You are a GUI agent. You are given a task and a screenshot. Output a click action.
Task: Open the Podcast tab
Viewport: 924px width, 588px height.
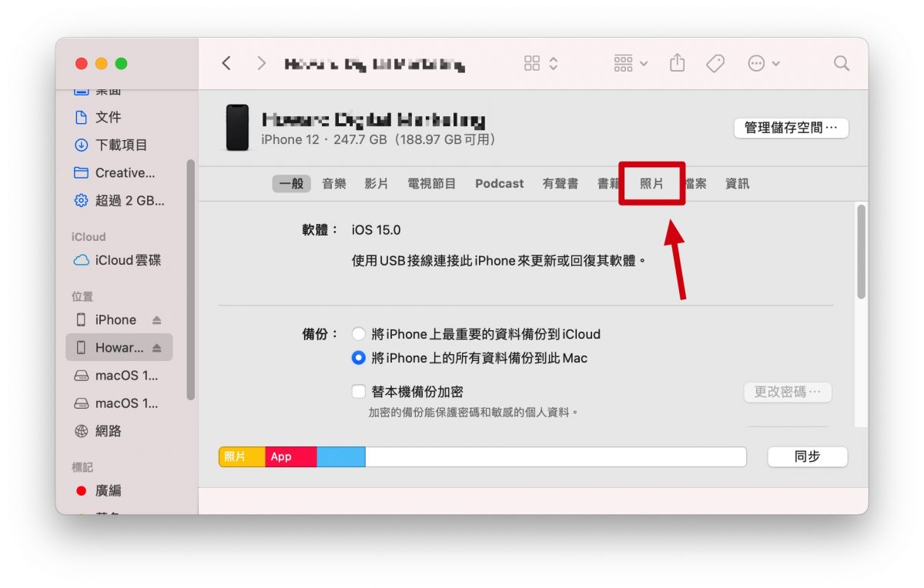[x=499, y=183]
